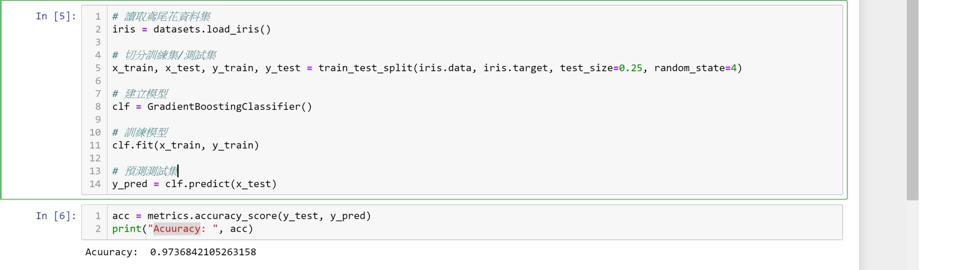This screenshot has height=270, width=980.
Task: Click the 訓練模型 comment line
Action: coord(140,132)
